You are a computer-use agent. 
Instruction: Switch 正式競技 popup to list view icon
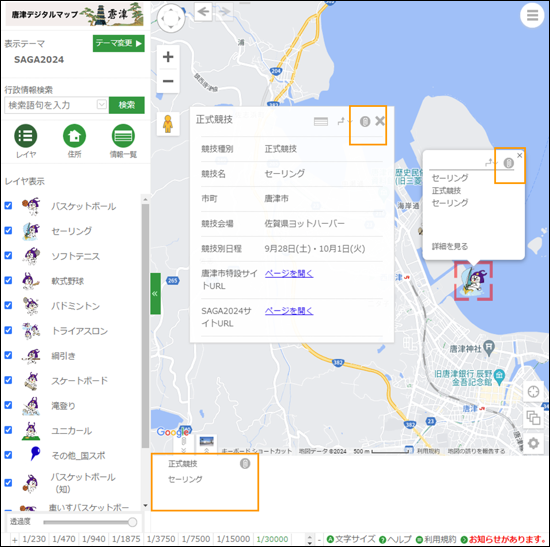pyautogui.click(x=321, y=122)
